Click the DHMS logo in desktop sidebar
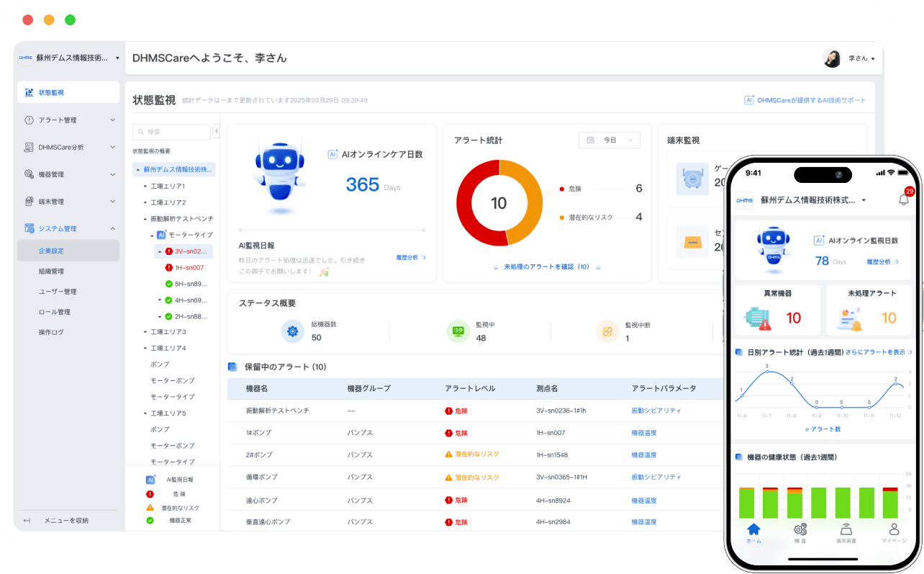 [x=26, y=58]
